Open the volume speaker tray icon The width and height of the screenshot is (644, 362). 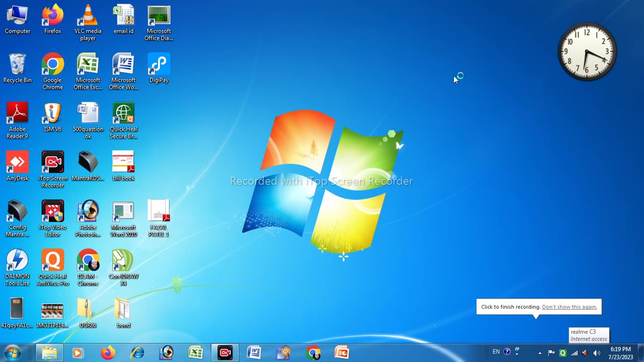(x=597, y=353)
